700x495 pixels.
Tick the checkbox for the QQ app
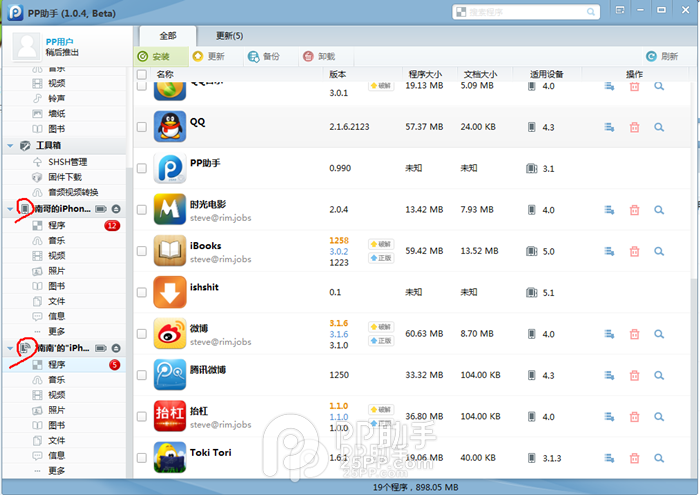[141, 128]
